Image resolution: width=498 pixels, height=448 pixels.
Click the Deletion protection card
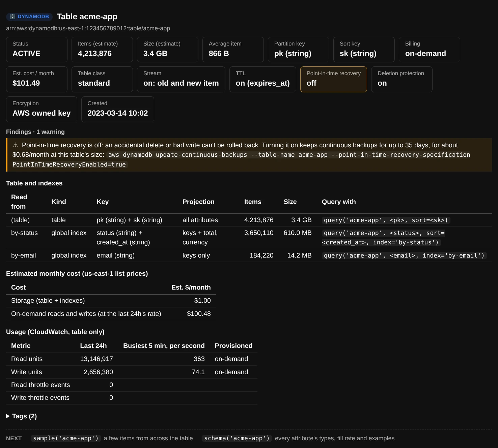tap(402, 79)
